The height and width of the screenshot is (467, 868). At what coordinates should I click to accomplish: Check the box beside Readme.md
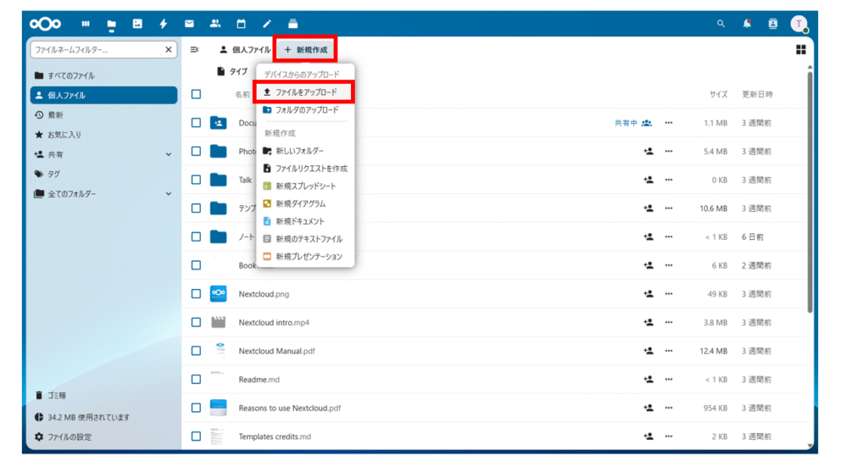196,379
